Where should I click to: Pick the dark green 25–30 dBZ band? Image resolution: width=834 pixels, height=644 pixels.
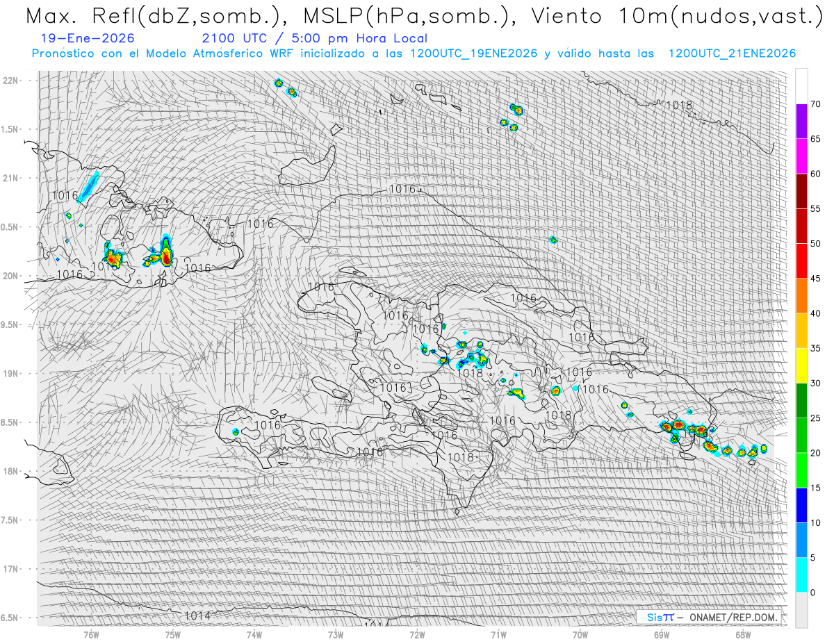pyautogui.click(x=801, y=400)
